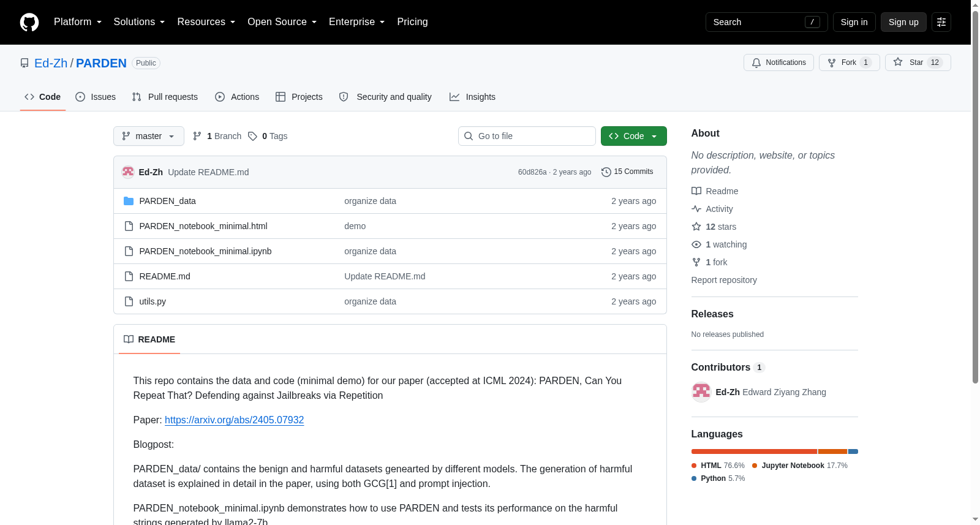
Task: Switch to the Pull requests tab
Action: click(165, 97)
